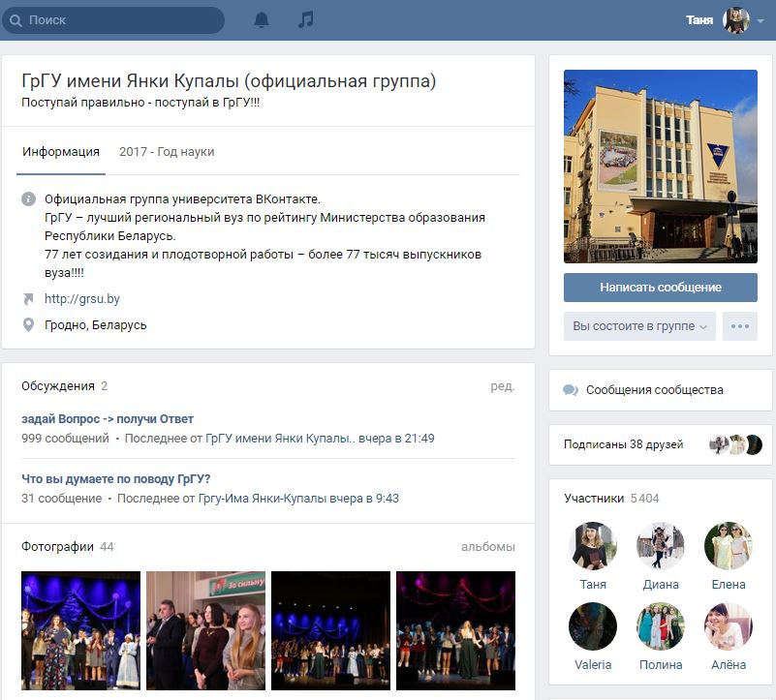776x700 pixels.
Task: Click the group status 'Поступай правильно - поступай в ГрГУ!!!'
Action: pyautogui.click(x=140, y=103)
